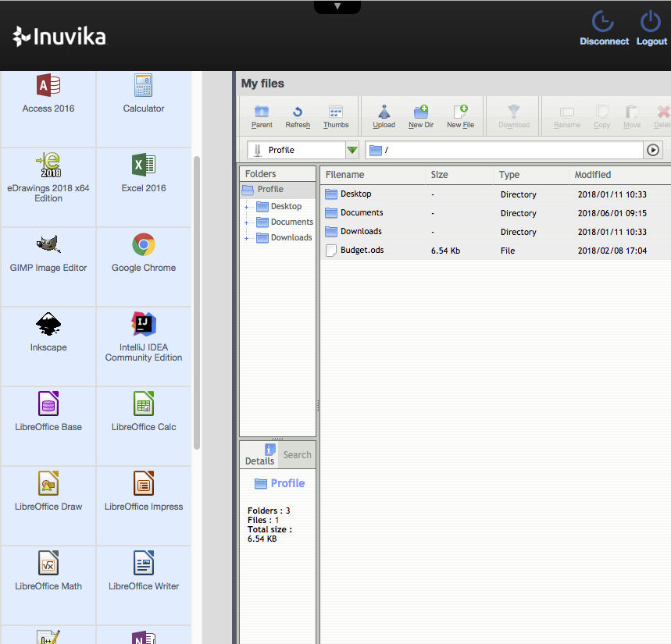Launch LibreOffice Writer
This screenshot has height=644, width=671.
pos(144,571)
